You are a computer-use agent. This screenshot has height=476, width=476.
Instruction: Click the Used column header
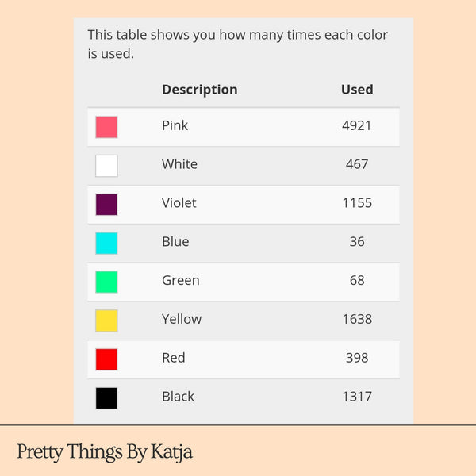click(357, 90)
